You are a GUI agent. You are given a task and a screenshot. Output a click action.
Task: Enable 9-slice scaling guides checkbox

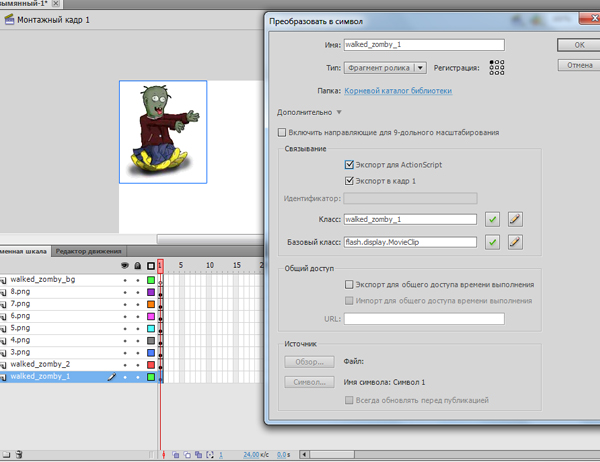[x=282, y=132]
